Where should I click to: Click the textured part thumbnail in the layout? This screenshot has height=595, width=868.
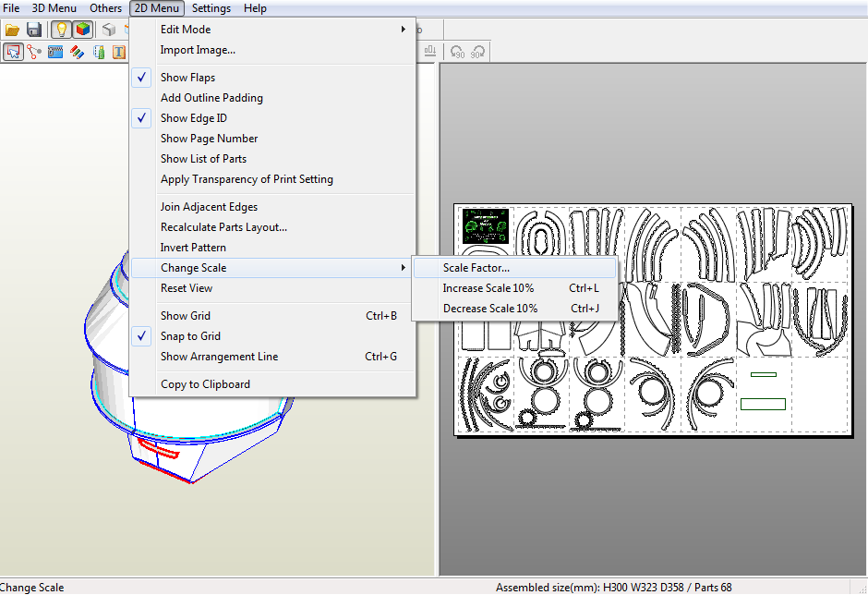[x=486, y=225]
